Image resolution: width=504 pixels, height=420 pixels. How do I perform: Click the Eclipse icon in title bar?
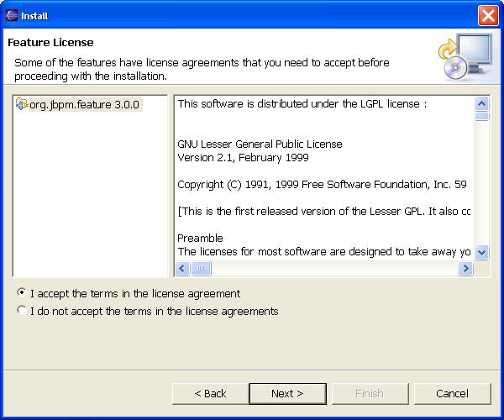click(12, 15)
